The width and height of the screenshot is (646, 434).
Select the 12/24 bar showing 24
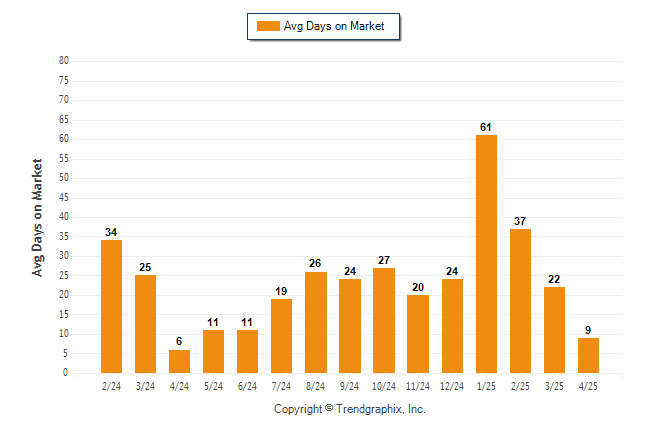[452, 326]
